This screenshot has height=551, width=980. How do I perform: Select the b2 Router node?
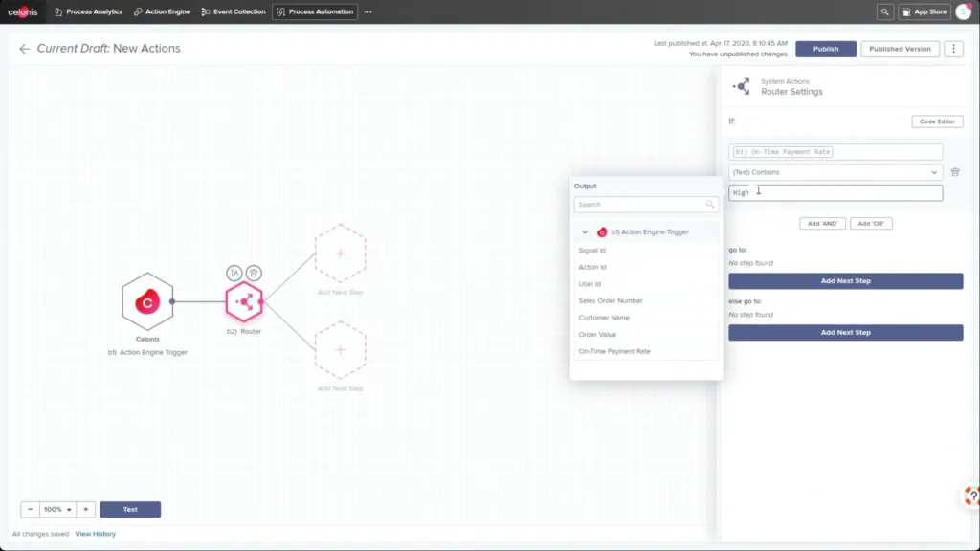[x=244, y=301]
